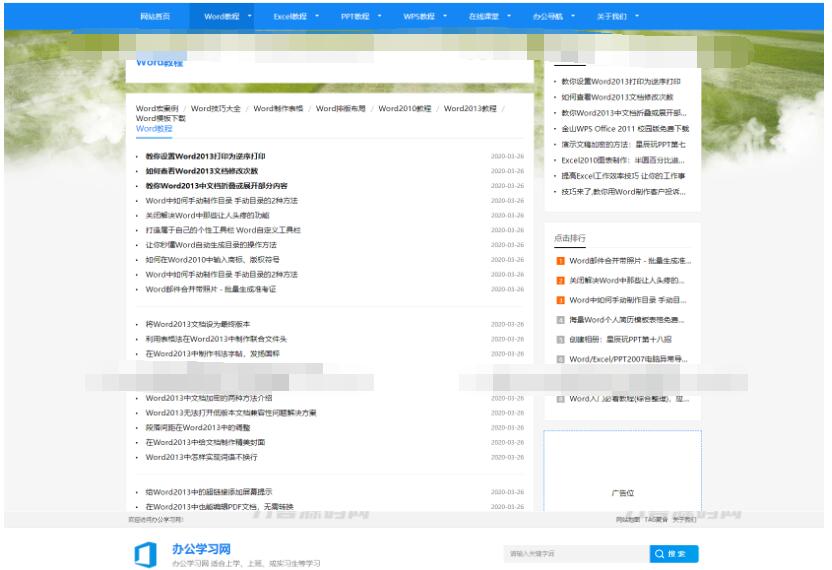Open article 段落间距在Word2013中的调整
This screenshot has height=570, width=832.
[197, 428]
